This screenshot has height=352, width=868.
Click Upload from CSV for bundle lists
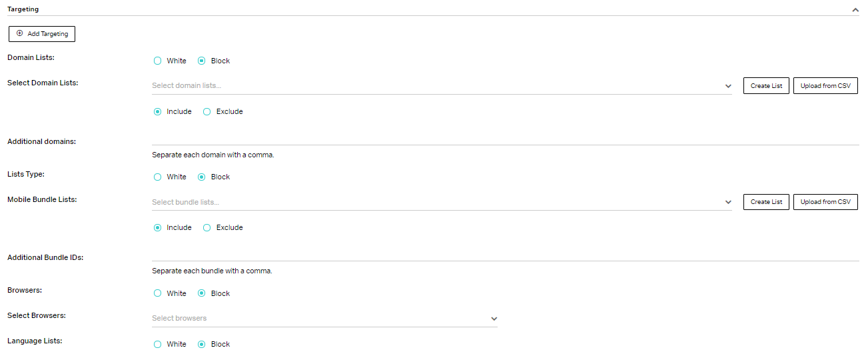(825, 201)
